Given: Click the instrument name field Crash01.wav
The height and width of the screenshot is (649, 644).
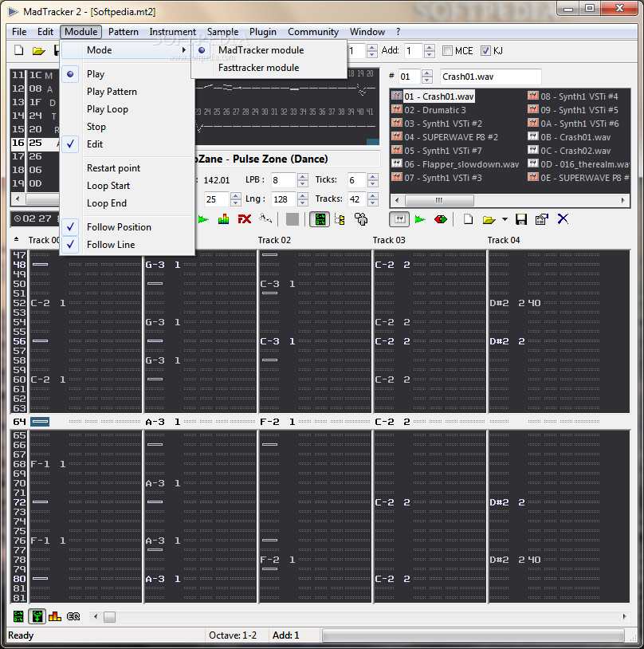Looking at the screenshot, I should [490, 77].
